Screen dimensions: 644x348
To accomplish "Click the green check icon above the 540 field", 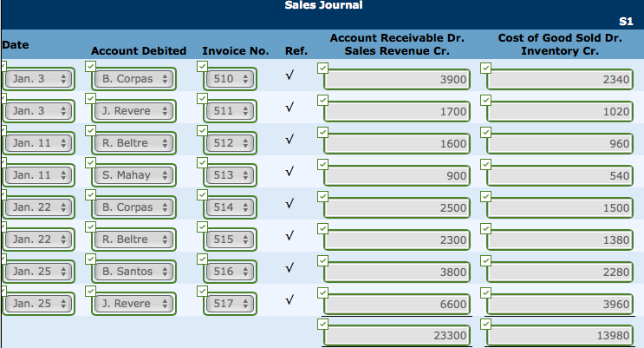I will 486,164.
